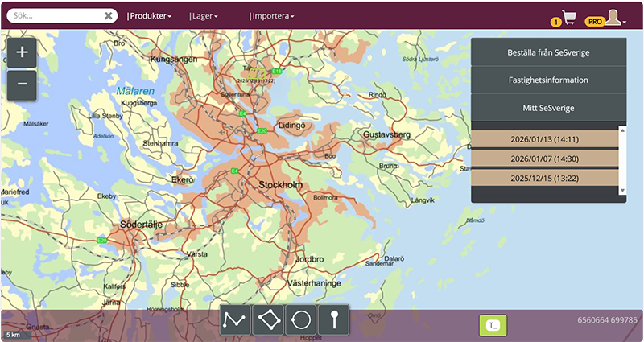The height and width of the screenshot is (342, 644).
Task: Select the point marker tool
Action: click(x=334, y=320)
